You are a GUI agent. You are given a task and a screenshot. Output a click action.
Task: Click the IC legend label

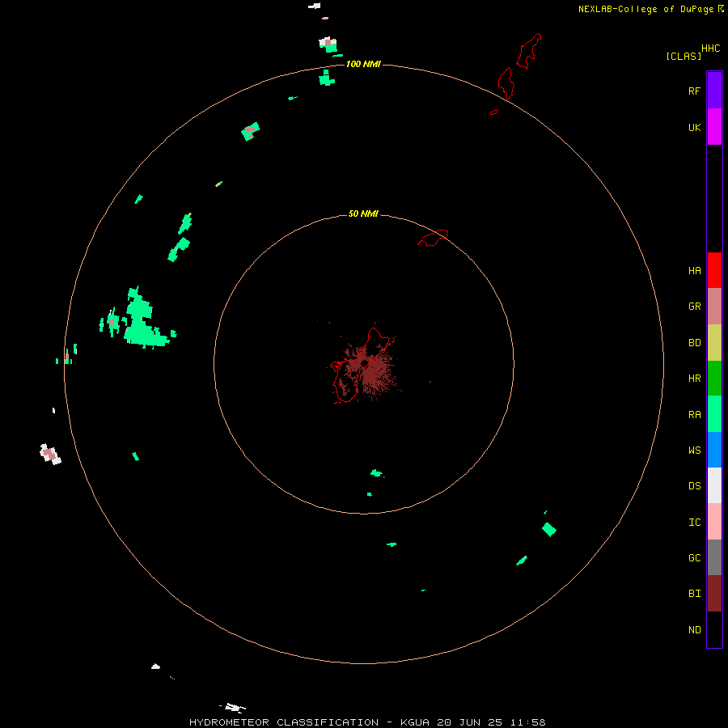click(694, 522)
